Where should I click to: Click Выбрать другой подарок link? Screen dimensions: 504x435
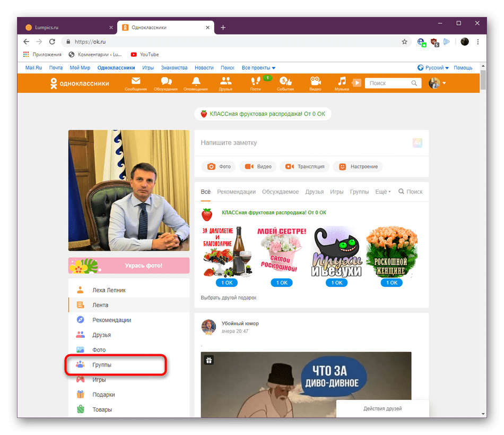(x=229, y=297)
